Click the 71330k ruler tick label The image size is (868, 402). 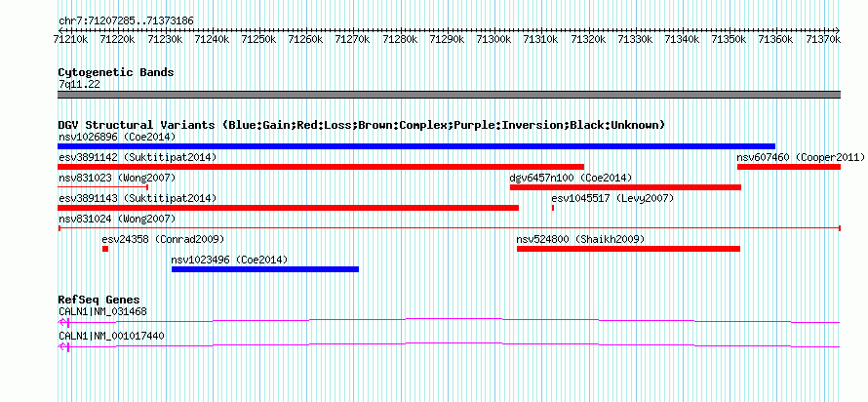point(634,39)
